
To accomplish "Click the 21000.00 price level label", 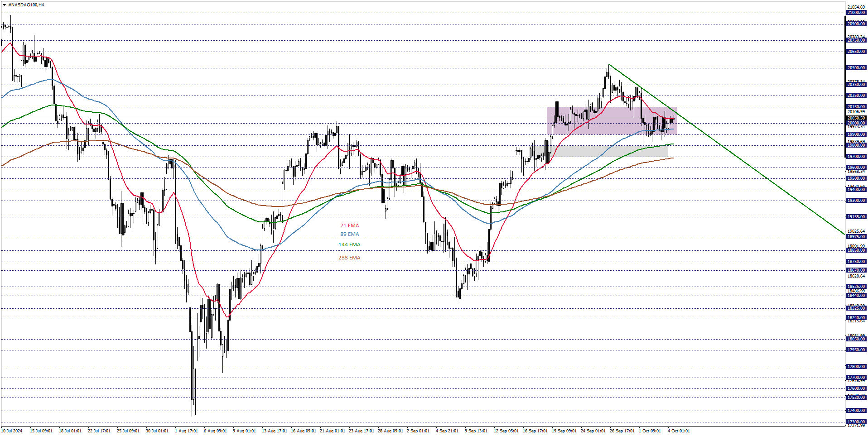I will coord(856,13).
